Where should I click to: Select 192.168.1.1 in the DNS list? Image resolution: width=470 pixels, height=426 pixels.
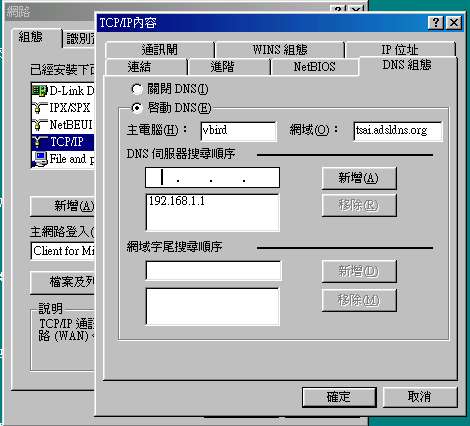pyautogui.click(x=177, y=201)
